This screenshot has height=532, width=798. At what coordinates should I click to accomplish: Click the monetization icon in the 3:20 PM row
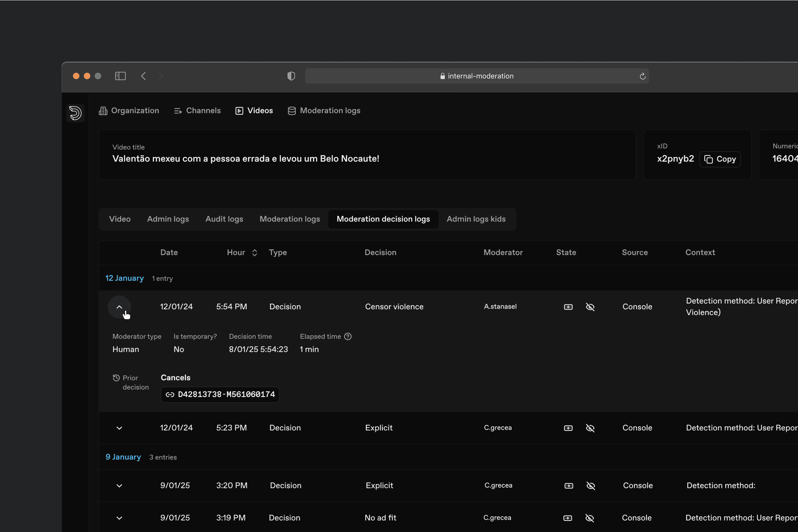(x=569, y=486)
